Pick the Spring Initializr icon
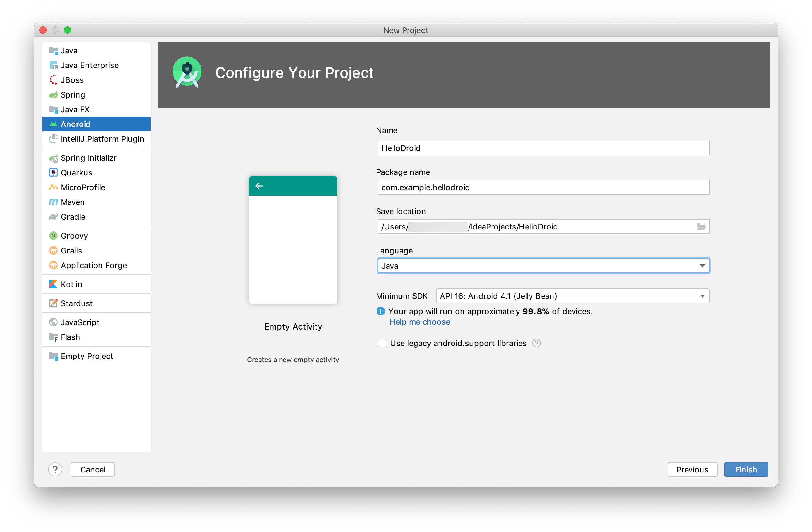812x532 pixels. [53, 158]
